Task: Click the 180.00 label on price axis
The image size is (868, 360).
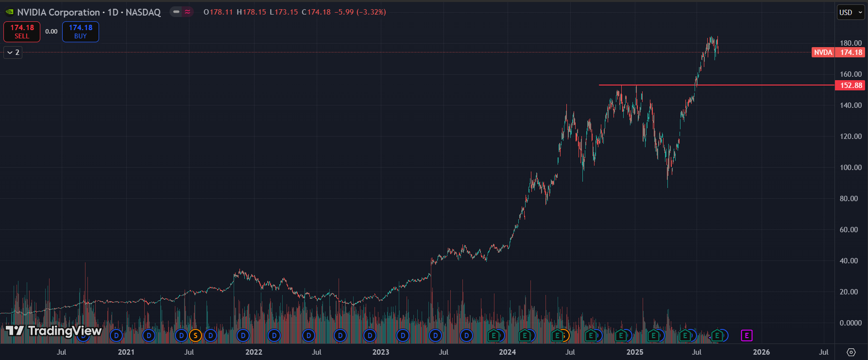Action: click(x=851, y=43)
